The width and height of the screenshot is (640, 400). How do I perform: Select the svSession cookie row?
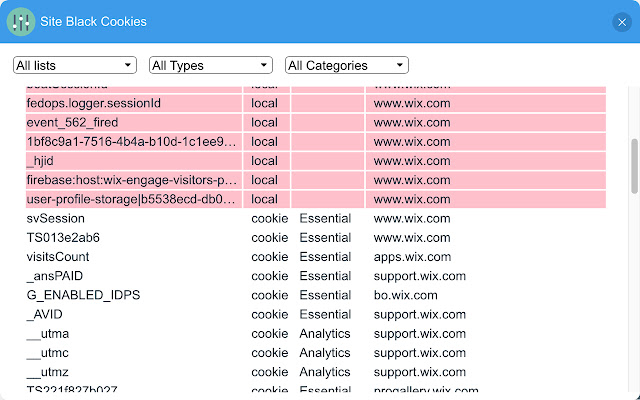tap(56, 218)
